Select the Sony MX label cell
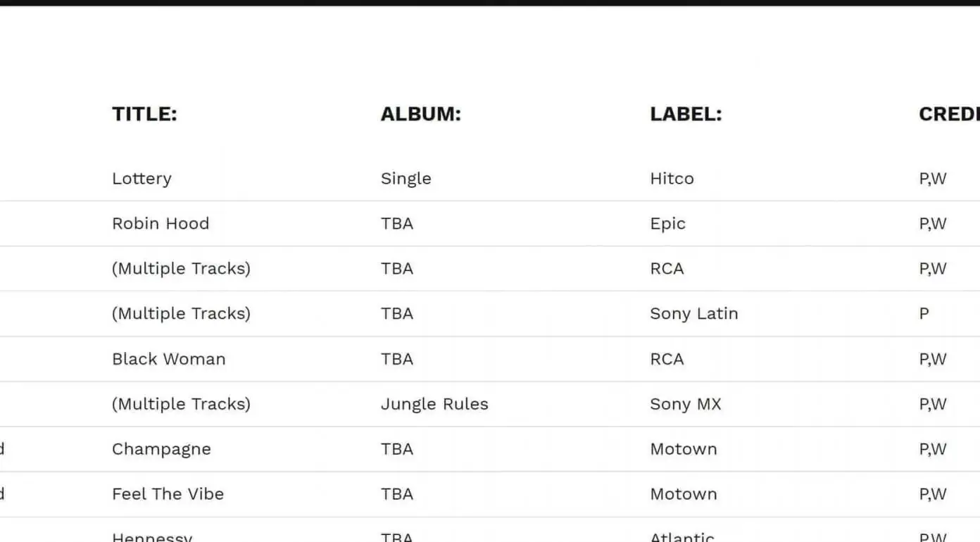Screen dimensions: 980x542 (685, 404)
